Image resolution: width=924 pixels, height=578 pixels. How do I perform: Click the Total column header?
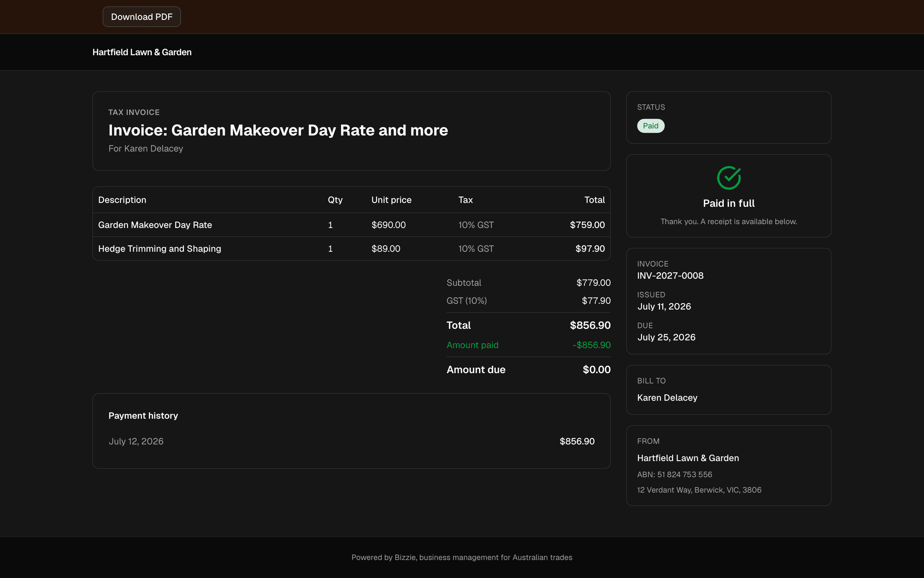595,200
